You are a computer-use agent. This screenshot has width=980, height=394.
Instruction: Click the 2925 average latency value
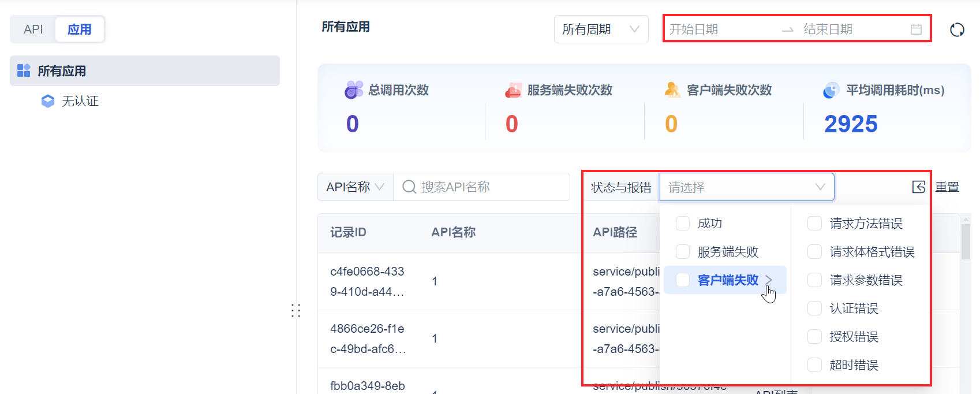click(x=851, y=124)
